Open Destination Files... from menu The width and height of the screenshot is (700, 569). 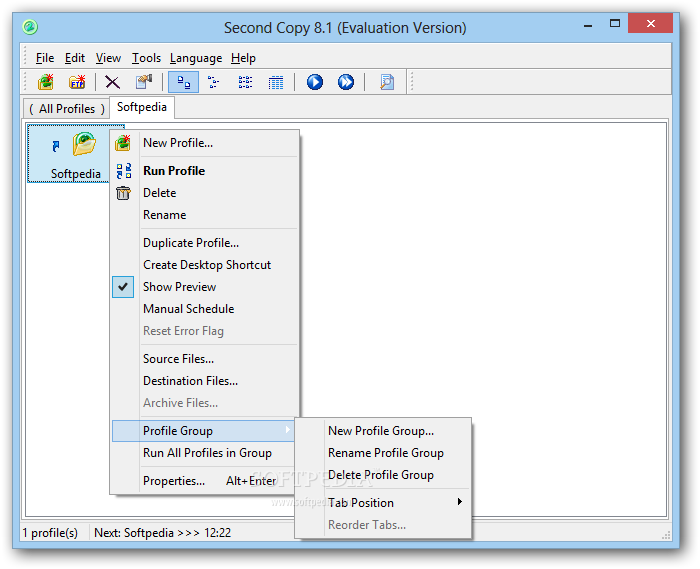pos(205,381)
